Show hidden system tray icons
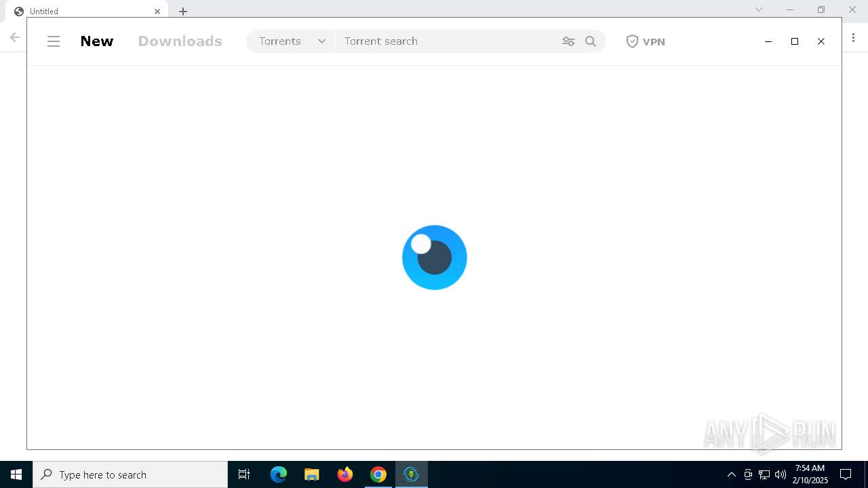This screenshot has height=488, width=868. [732, 474]
